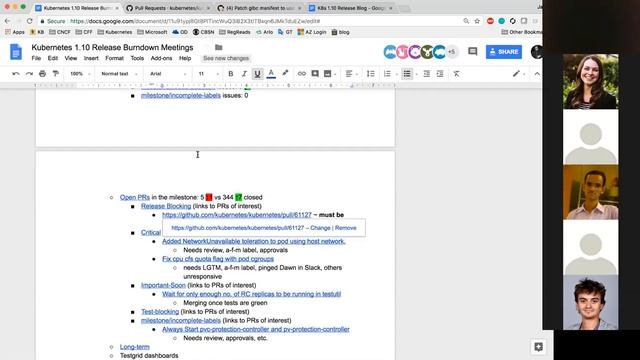Move document with the folder icon

tap(219, 48)
